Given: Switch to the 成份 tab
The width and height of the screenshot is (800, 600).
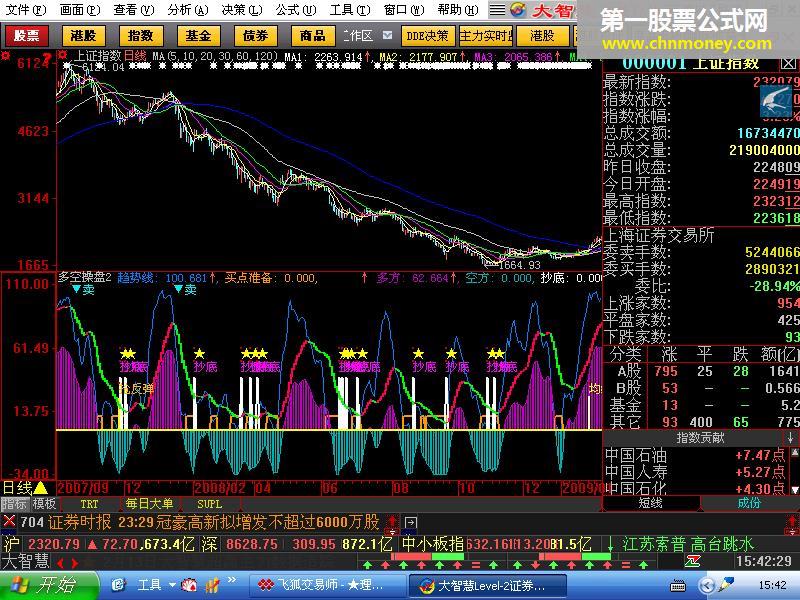Looking at the screenshot, I should click(749, 503).
